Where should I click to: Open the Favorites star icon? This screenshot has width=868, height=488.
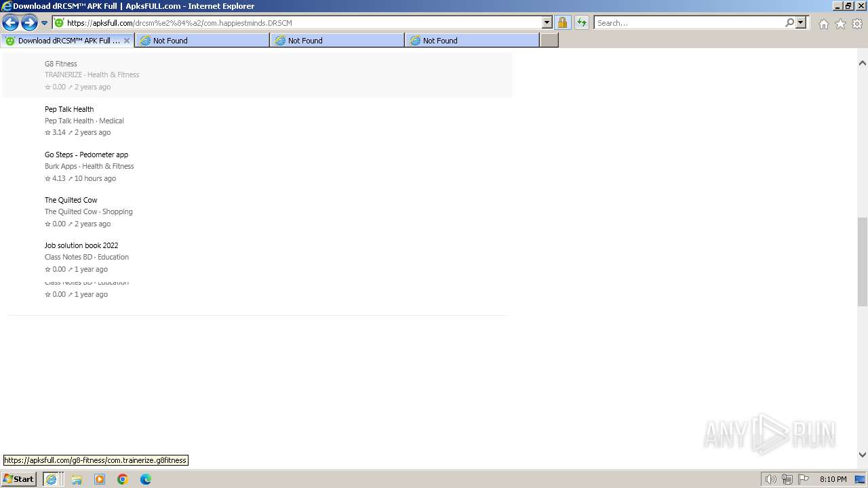(x=840, y=24)
